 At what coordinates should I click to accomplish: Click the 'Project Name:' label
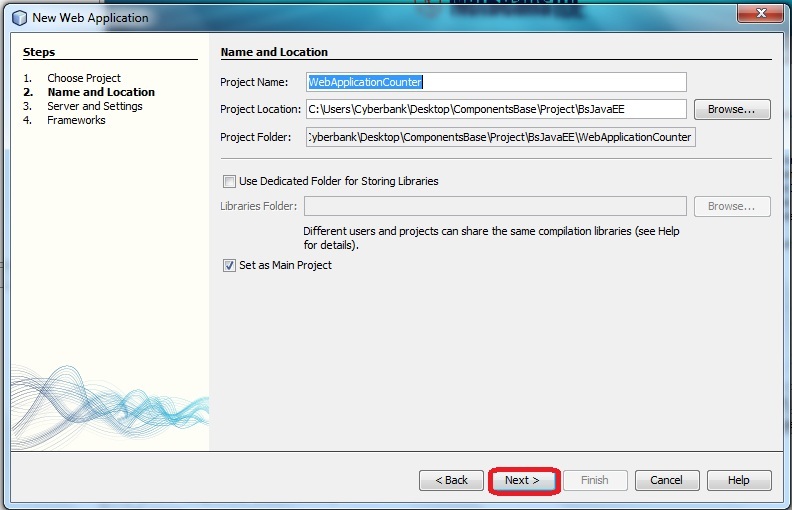254,82
